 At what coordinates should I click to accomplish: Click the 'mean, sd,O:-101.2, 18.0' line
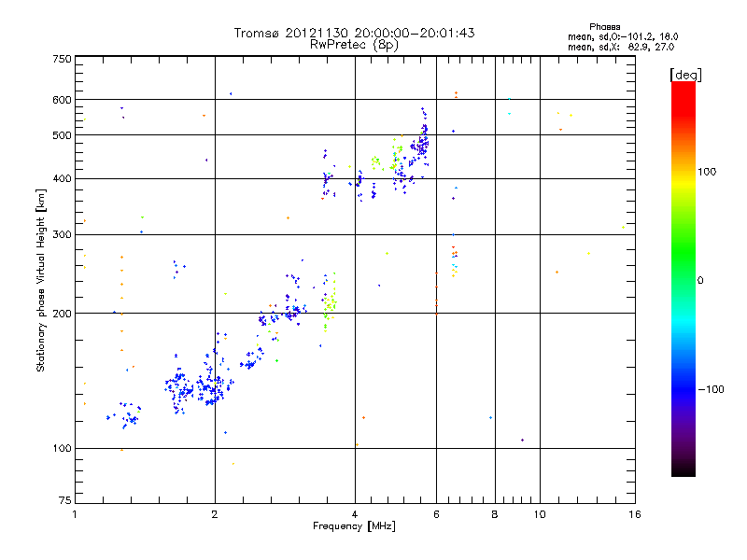(623, 36)
